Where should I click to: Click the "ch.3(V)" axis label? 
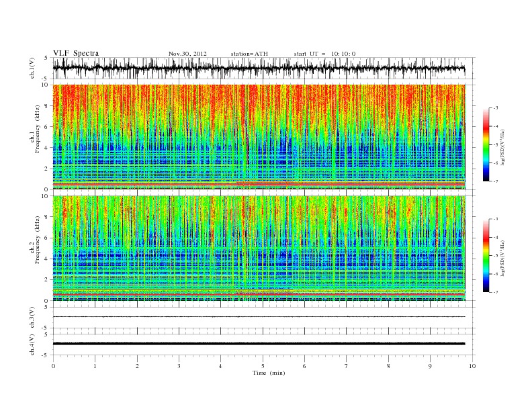tap(32, 318)
